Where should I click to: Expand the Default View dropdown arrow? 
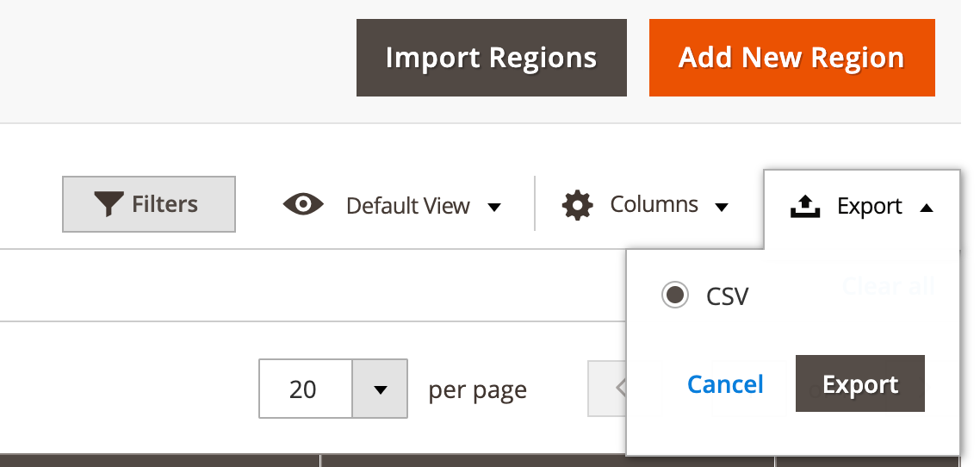[x=493, y=208]
